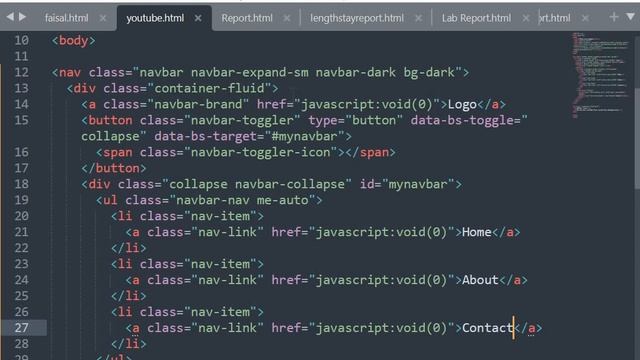This screenshot has height=360, width=640.
Task: Click the vertical scrollbar handle
Action: click(x=637, y=139)
